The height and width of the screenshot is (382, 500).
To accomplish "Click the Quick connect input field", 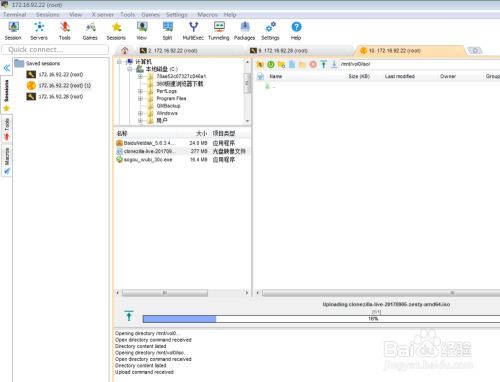I will point(55,50).
